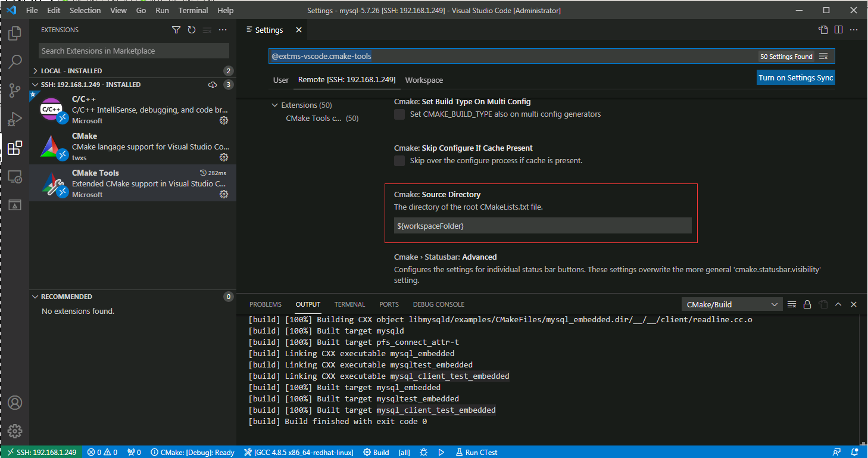Open the Selection menu
Screen dimensions: 868x458
coord(85,11)
